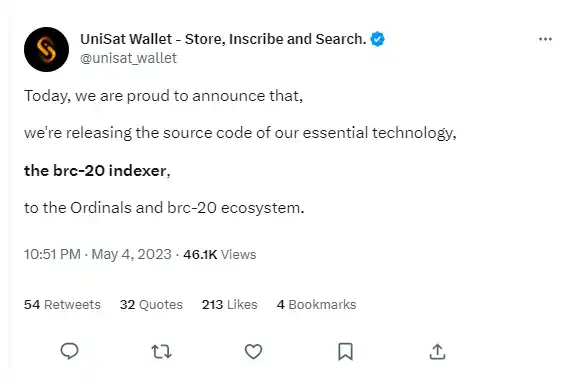Click the May 4, 2023 date
Viewport: 580px width, 388px height.
pyautogui.click(x=131, y=254)
